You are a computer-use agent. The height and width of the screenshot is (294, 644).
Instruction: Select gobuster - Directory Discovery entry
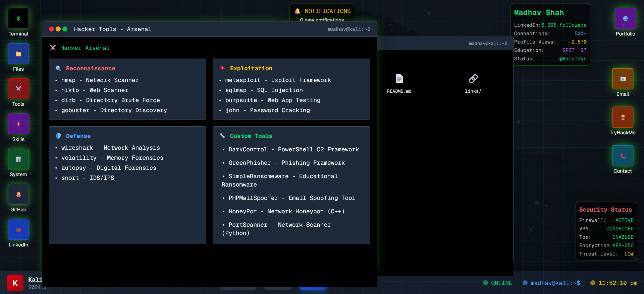114,110
